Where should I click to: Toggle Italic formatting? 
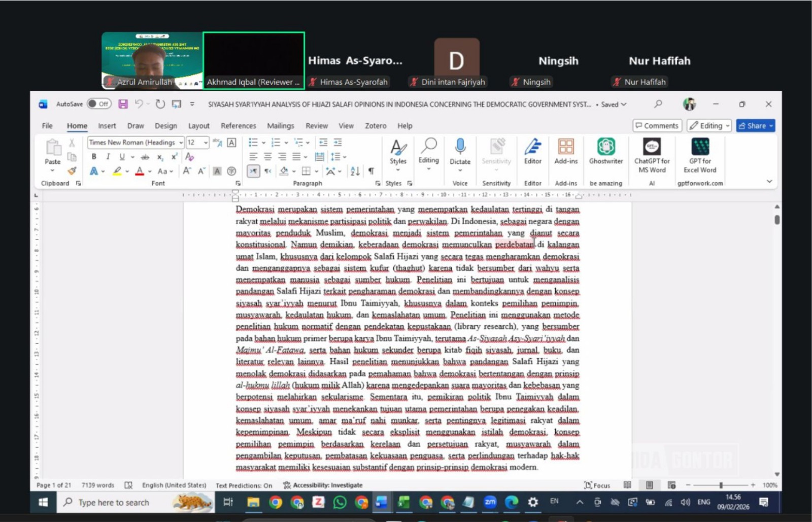pos(108,157)
